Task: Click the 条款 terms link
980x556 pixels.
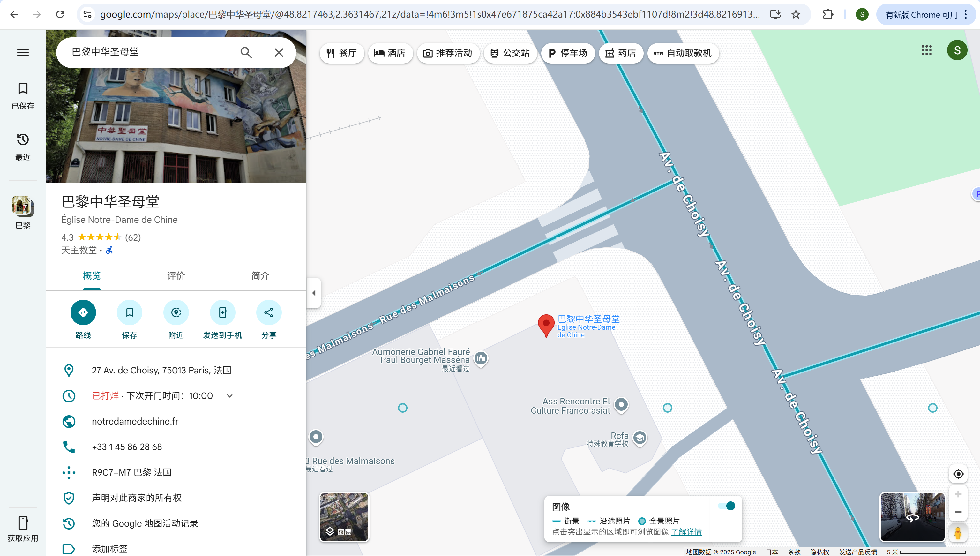Action: click(794, 552)
